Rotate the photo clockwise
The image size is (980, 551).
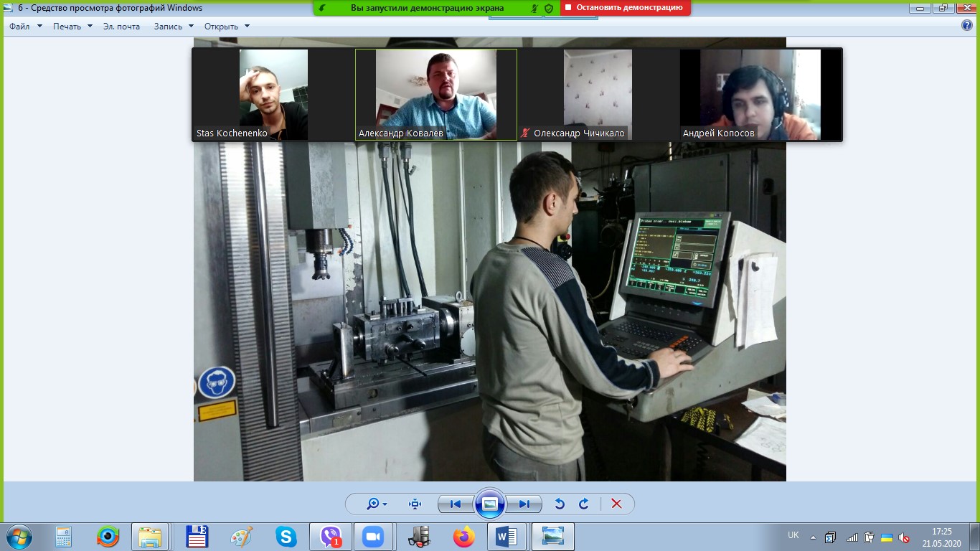tap(584, 504)
